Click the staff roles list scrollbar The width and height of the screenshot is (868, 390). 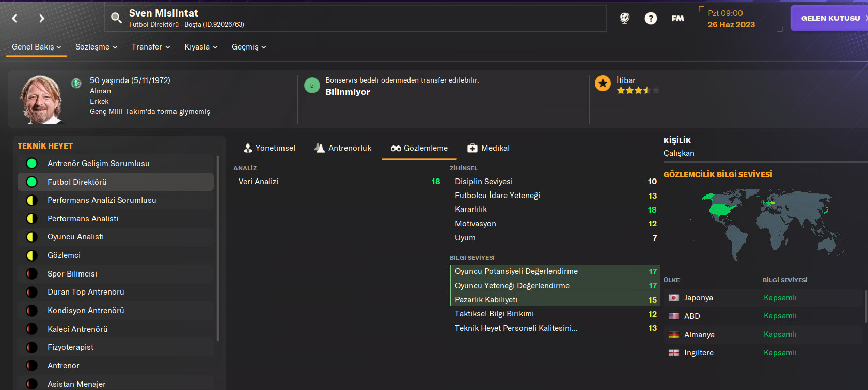coord(218,248)
